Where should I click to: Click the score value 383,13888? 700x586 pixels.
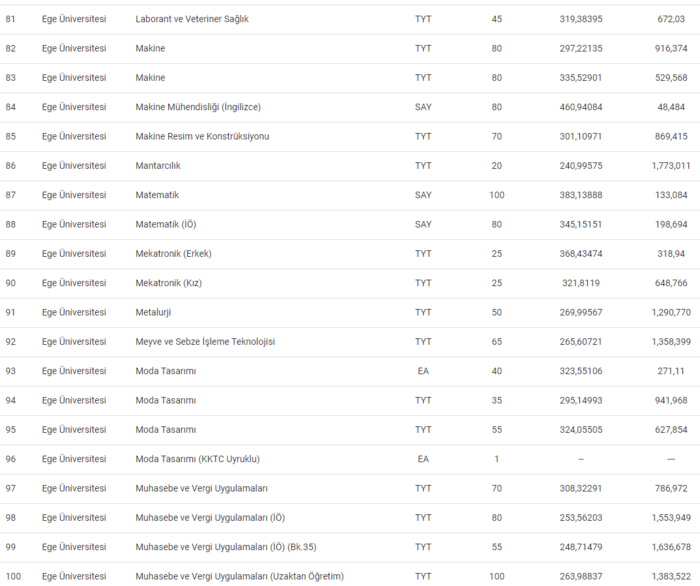582,195
